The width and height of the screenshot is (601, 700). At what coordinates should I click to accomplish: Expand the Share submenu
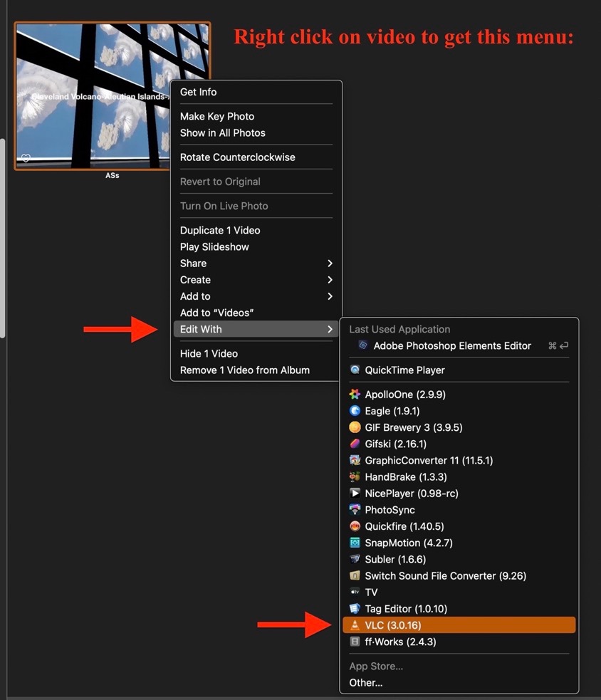point(256,263)
